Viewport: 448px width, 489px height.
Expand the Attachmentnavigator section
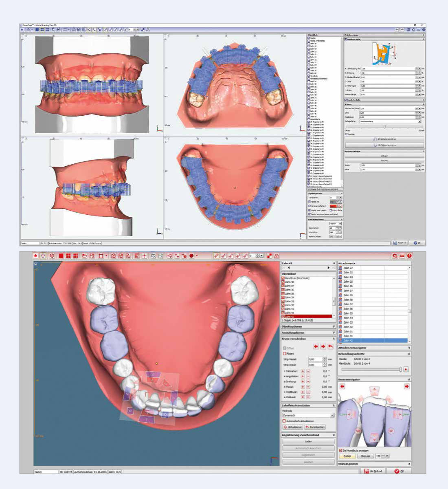click(409, 348)
